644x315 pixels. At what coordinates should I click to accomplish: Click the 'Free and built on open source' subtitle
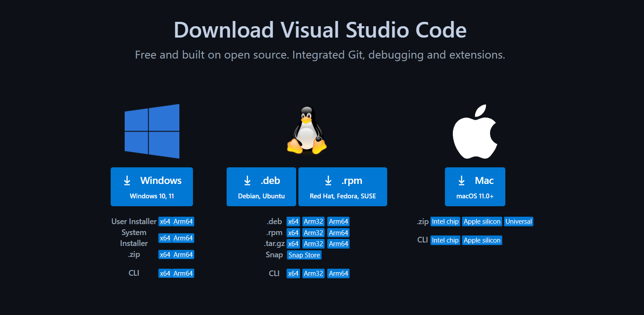tap(320, 55)
